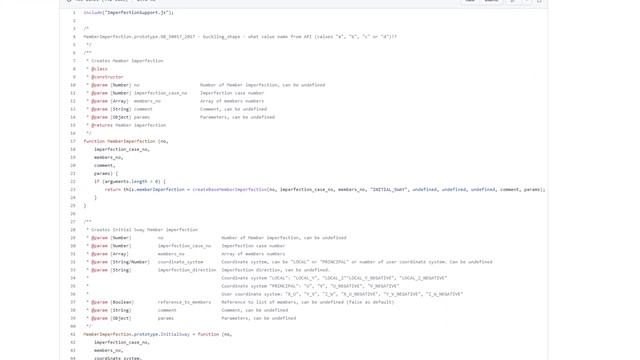Click 'function MemberImperfection (no,' declaration
The height and width of the screenshot is (360, 640).
(126, 141)
